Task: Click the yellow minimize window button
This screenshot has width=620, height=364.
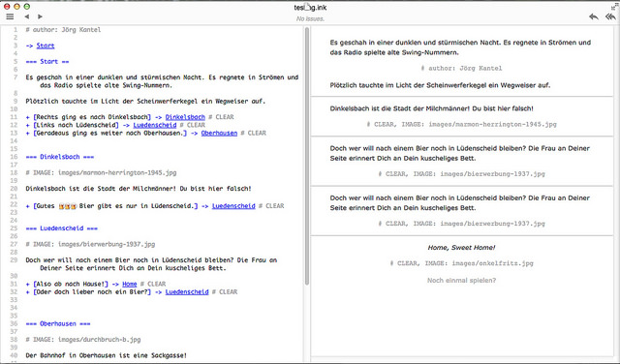Action: 16,7
